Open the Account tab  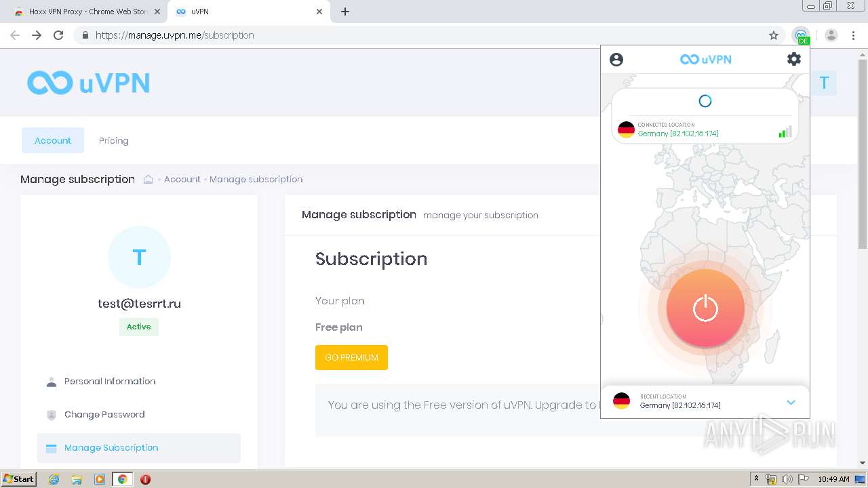53,140
